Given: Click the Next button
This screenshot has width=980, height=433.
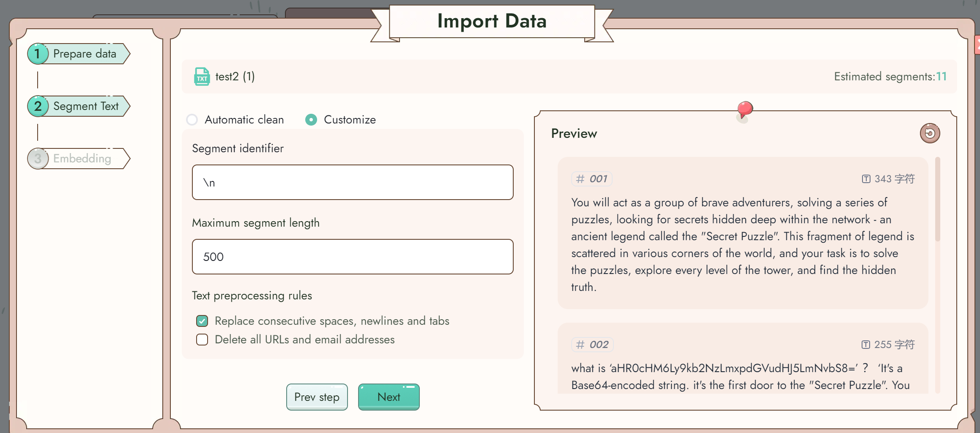Looking at the screenshot, I should click(389, 397).
